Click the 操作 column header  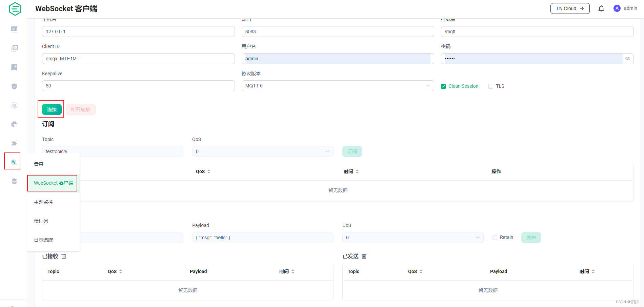point(496,171)
